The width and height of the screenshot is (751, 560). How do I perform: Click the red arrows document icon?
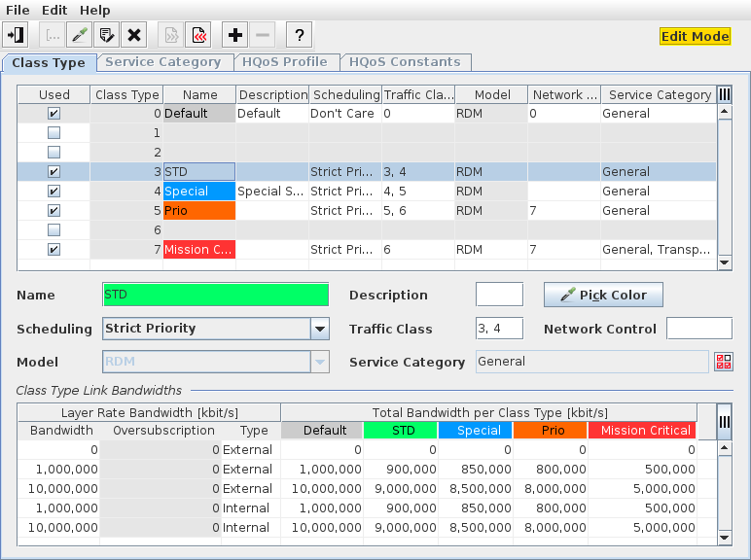pos(197,36)
